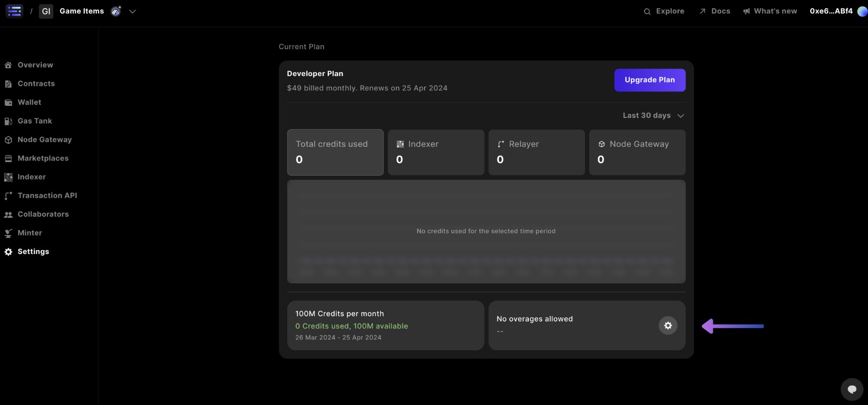Click the Node Gateway card cube icon

[x=601, y=144]
